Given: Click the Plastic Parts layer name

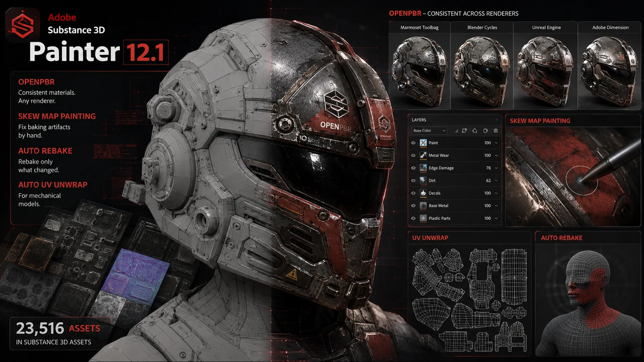Looking at the screenshot, I should click(440, 218).
